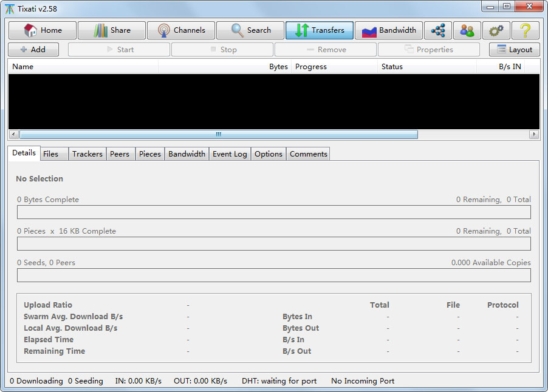Switch to the Files tab

[54, 154]
